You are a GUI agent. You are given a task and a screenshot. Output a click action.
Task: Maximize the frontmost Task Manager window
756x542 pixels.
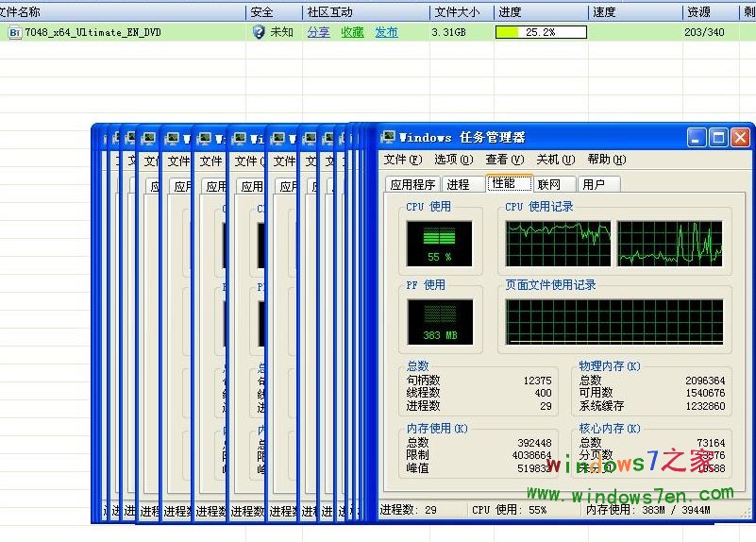(x=718, y=138)
